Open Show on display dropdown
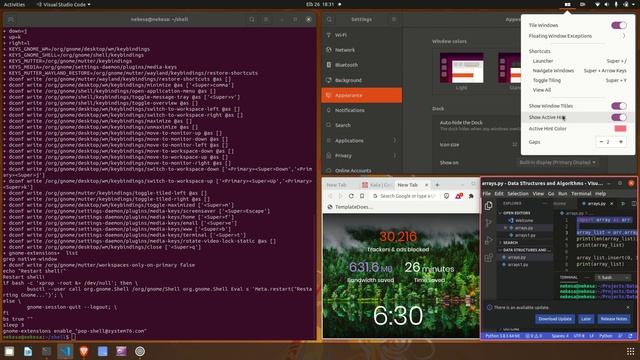 (x=557, y=162)
